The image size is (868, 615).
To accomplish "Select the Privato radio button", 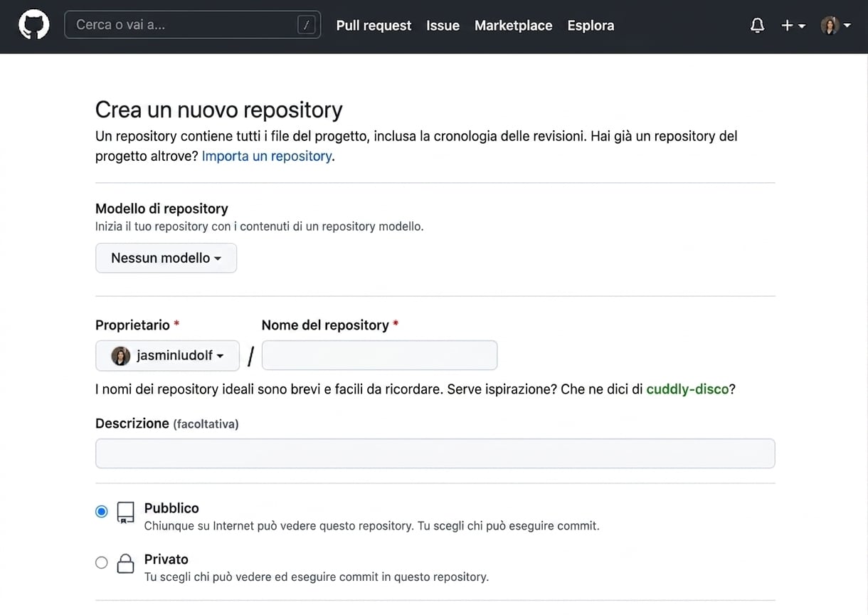I will pos(102,562).
